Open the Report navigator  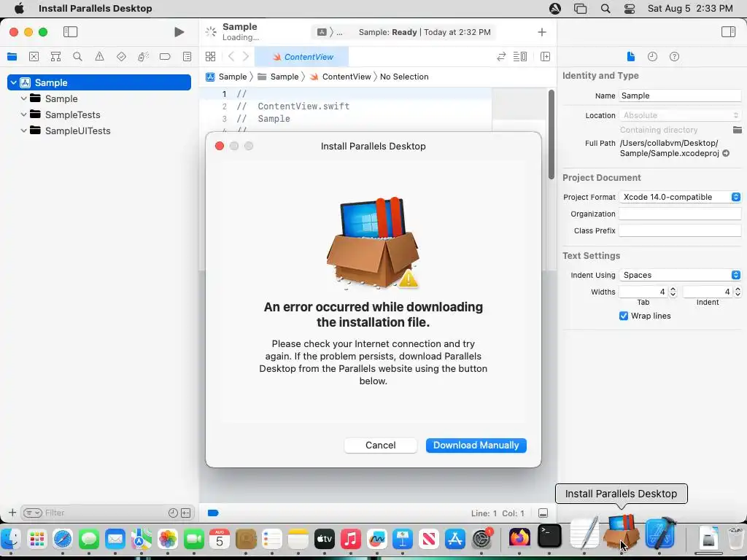187,57
